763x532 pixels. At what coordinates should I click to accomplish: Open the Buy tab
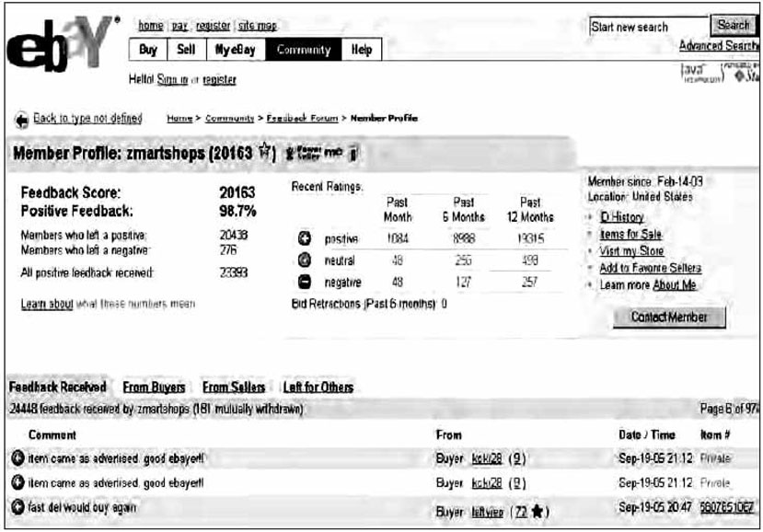147,51
